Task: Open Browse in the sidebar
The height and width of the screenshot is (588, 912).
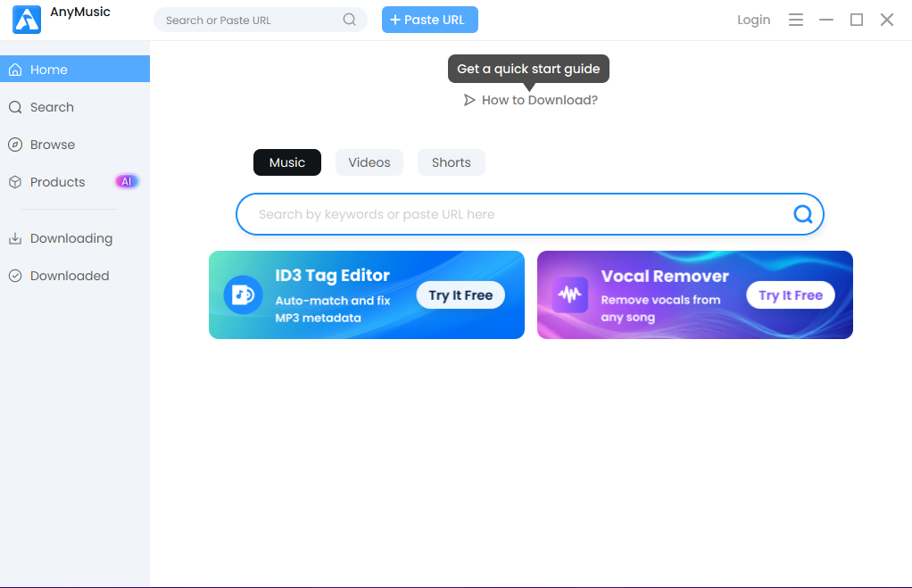Action: pyautogui.click(x=75, y=145)
